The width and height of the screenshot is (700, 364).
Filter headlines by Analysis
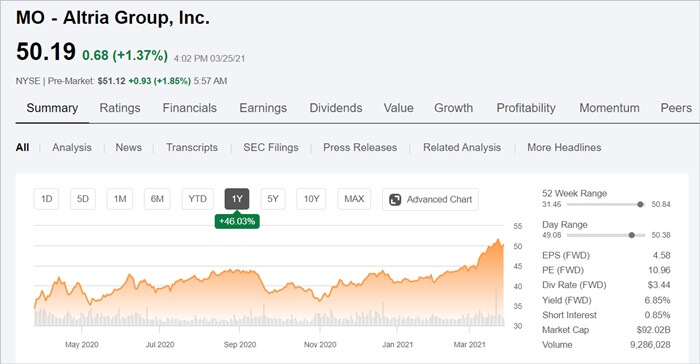click(x=72, y=147)
